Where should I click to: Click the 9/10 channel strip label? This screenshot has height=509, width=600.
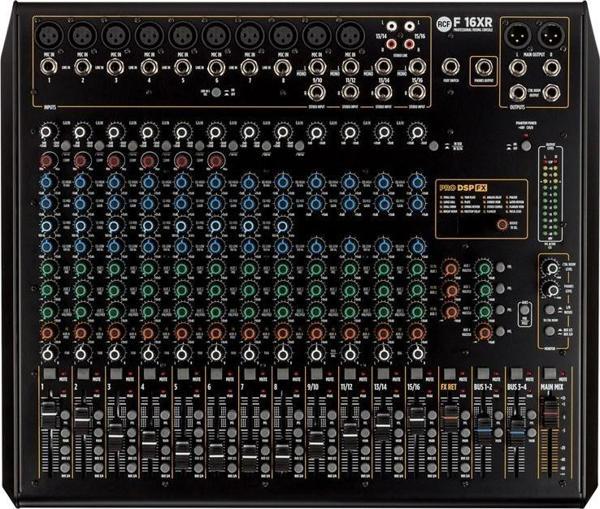[x=313, y=387]
